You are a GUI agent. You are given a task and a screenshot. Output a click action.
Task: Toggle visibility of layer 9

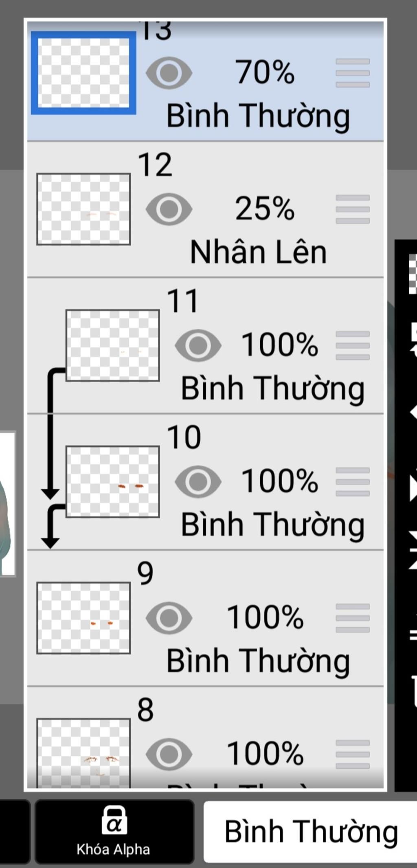coord(169,618)
